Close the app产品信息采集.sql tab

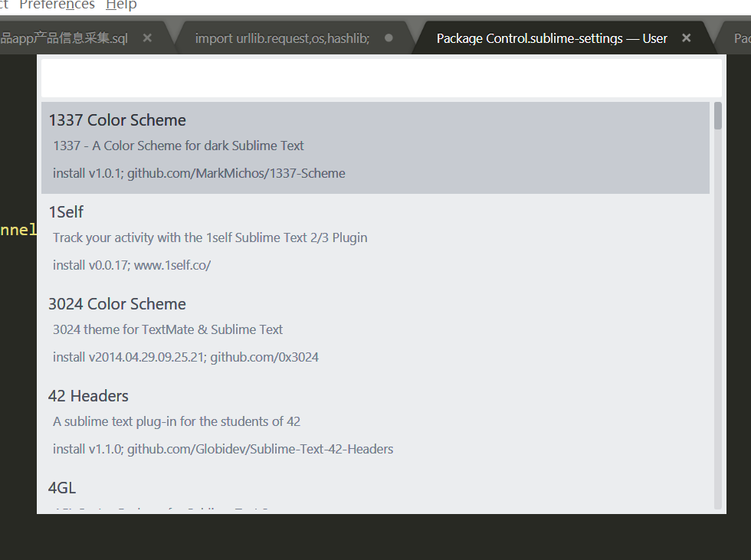(146, 36)
